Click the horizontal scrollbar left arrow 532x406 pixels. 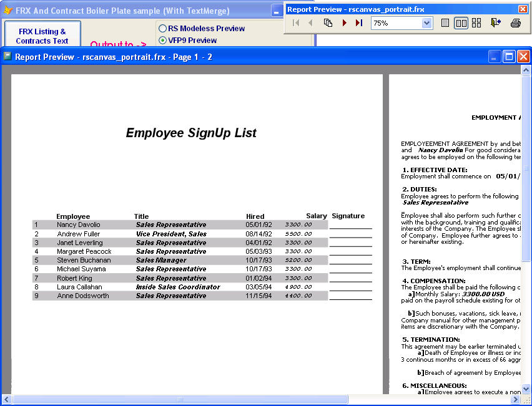click(x=6, y=400)
